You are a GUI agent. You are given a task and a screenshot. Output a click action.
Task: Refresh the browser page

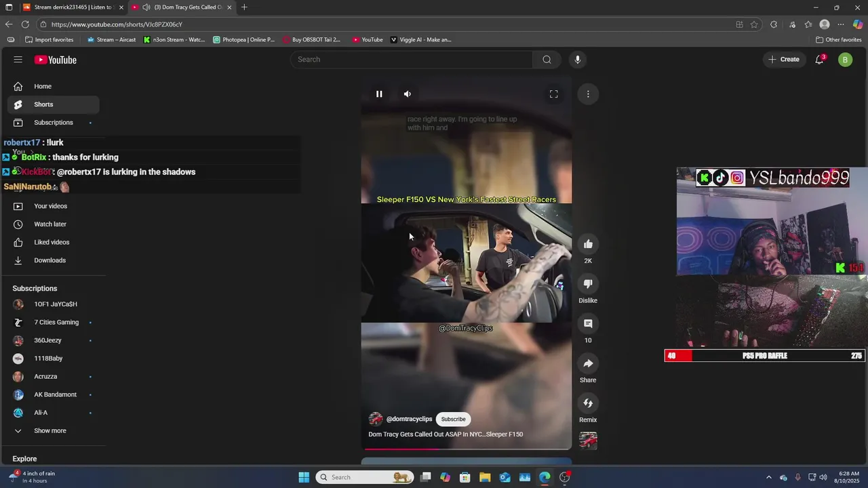(x=25, y=24)
